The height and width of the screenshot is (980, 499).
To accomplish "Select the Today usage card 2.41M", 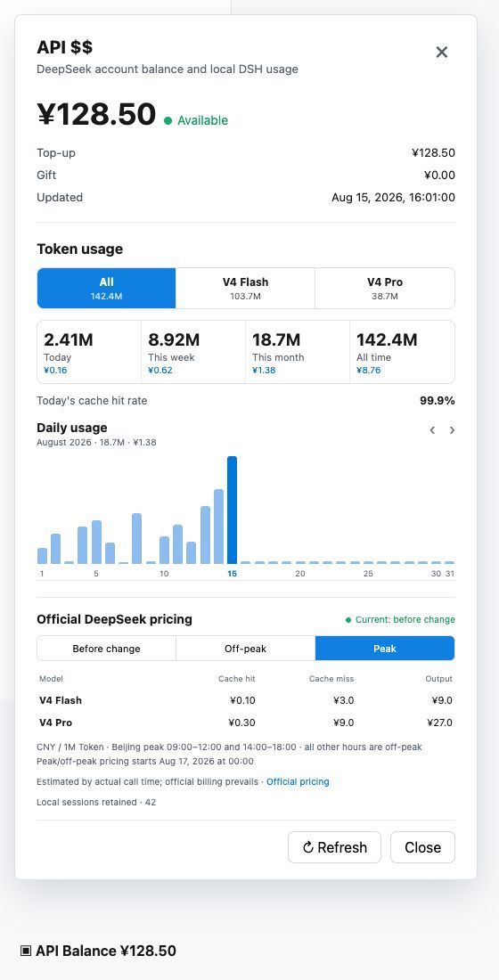I will coord(89,352).
